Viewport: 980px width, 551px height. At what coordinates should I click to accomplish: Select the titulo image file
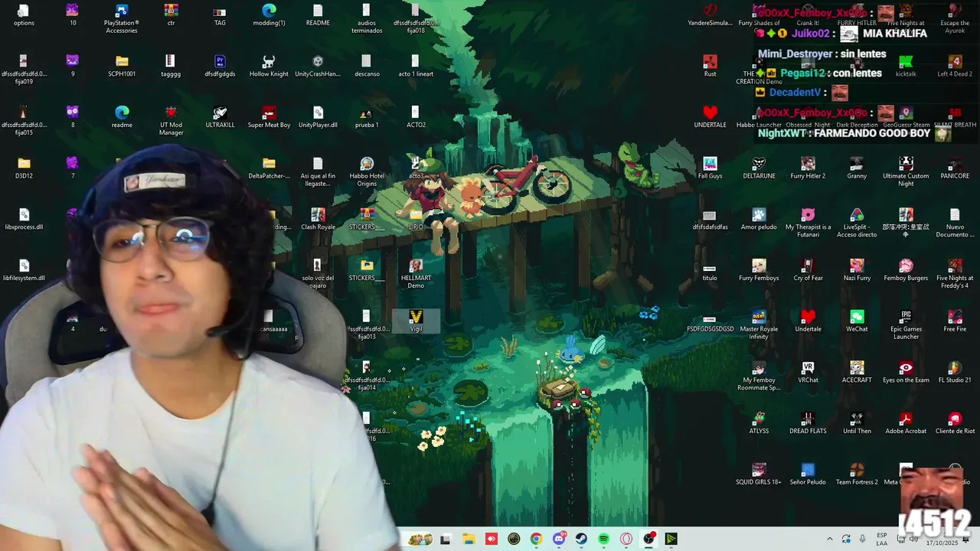[x=710, y=270]
